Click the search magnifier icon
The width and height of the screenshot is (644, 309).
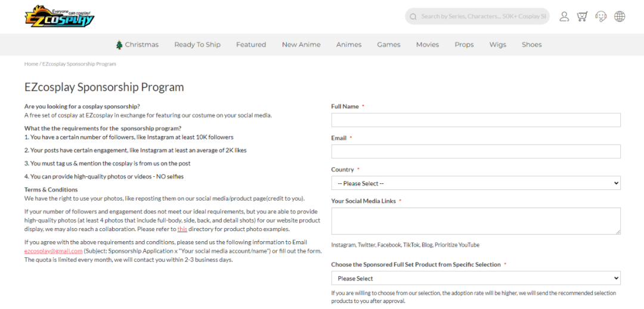pyautogui.click(x=413, y=17)
